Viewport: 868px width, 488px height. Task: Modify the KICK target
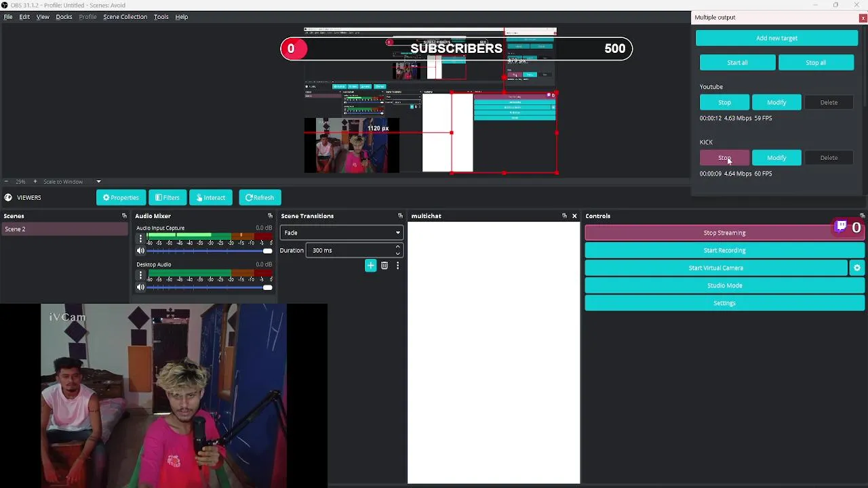[x=776, y=158]
